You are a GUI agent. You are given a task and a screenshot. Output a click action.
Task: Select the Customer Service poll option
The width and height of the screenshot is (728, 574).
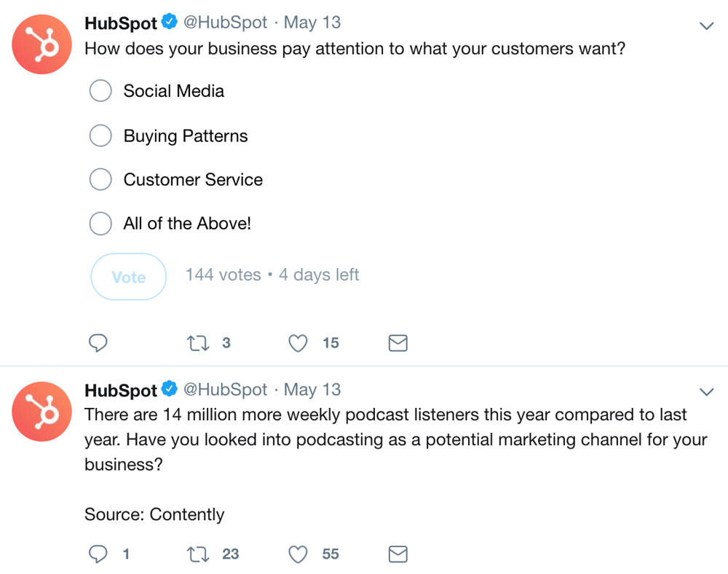tap(100, 179)
